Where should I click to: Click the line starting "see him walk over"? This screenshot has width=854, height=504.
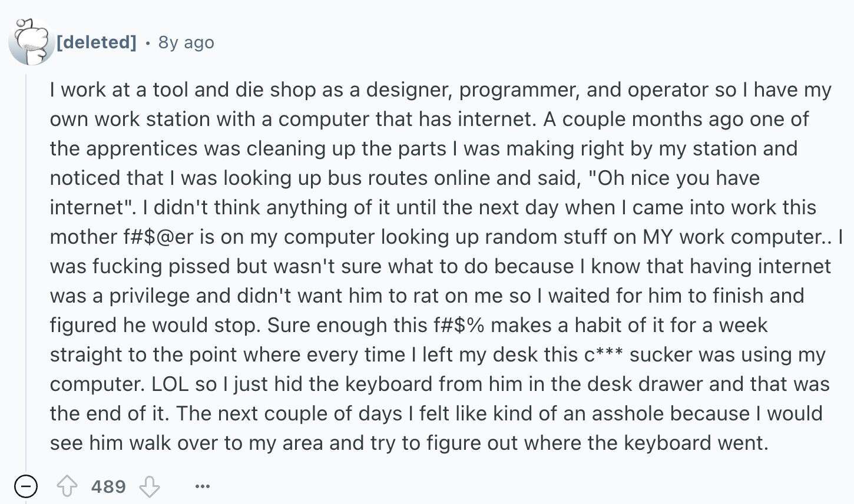click(409, 443)
